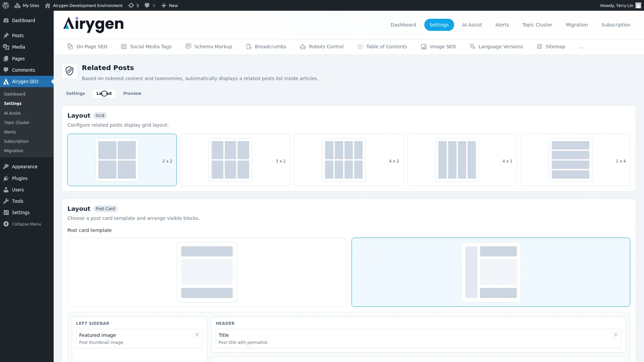Open Airygen Development Environment home link
The image size is (644, 362).
pyautogui.click(x=84, y=5)
